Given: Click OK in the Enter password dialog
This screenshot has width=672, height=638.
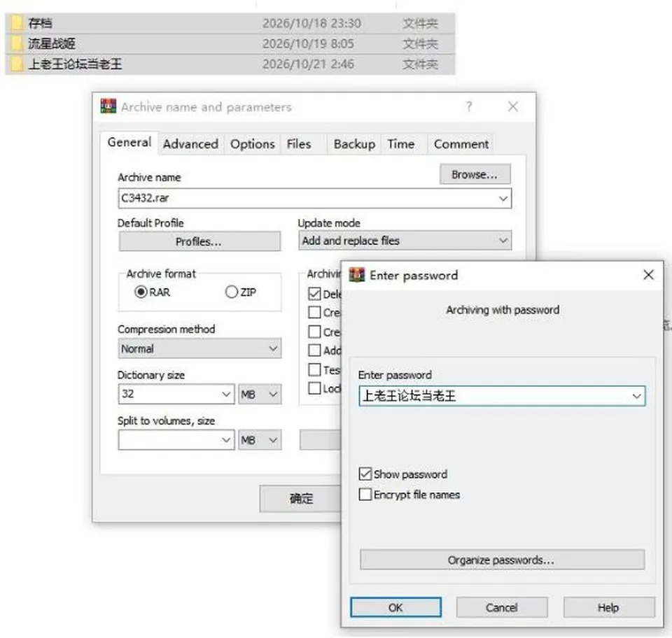Looking at the screenshot, I should [x=395, y=608].
